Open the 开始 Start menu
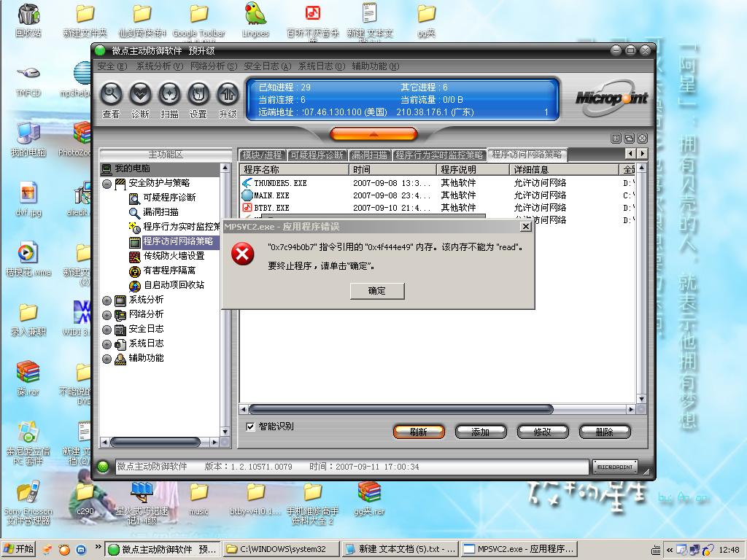747x560 pixels. (18, 549)
